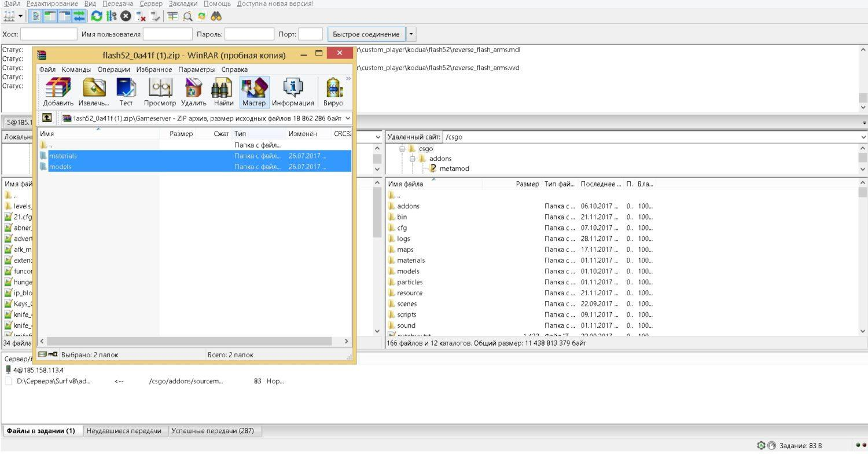
Task: Cancel current operation with black X icon
Action: 126,16
